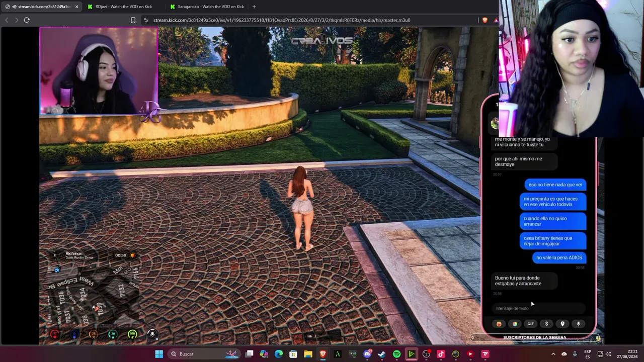Open the volume control in the system tray
Image resolution: width=644 pixels, height=362 pixels.
[609, 354]
